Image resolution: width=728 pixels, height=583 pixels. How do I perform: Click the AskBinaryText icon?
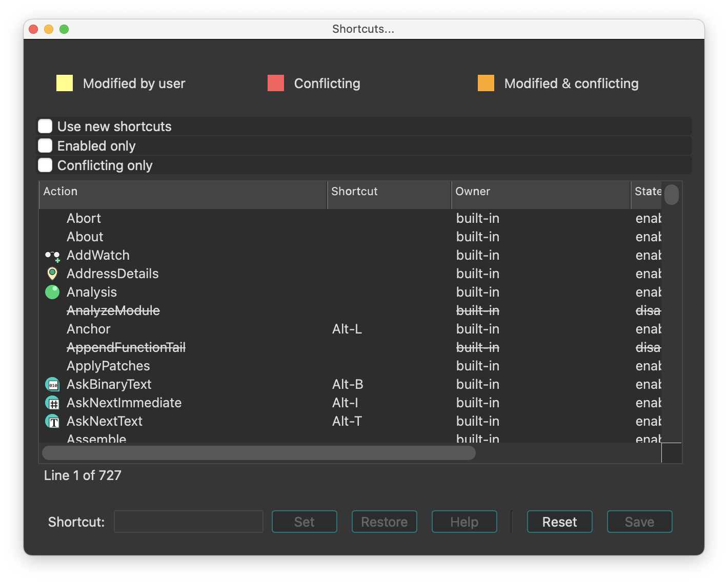(52, 384)
